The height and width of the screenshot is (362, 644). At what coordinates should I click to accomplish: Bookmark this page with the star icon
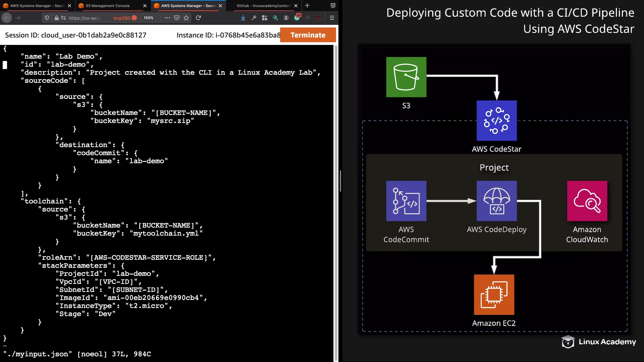[x=186, y=18]
